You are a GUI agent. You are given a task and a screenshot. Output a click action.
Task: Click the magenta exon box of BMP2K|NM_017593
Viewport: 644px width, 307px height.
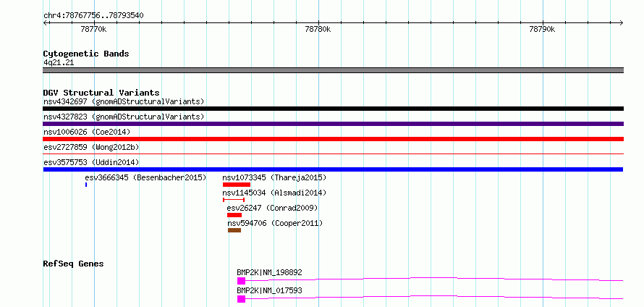pyautogui.click(x=241, y=299)
